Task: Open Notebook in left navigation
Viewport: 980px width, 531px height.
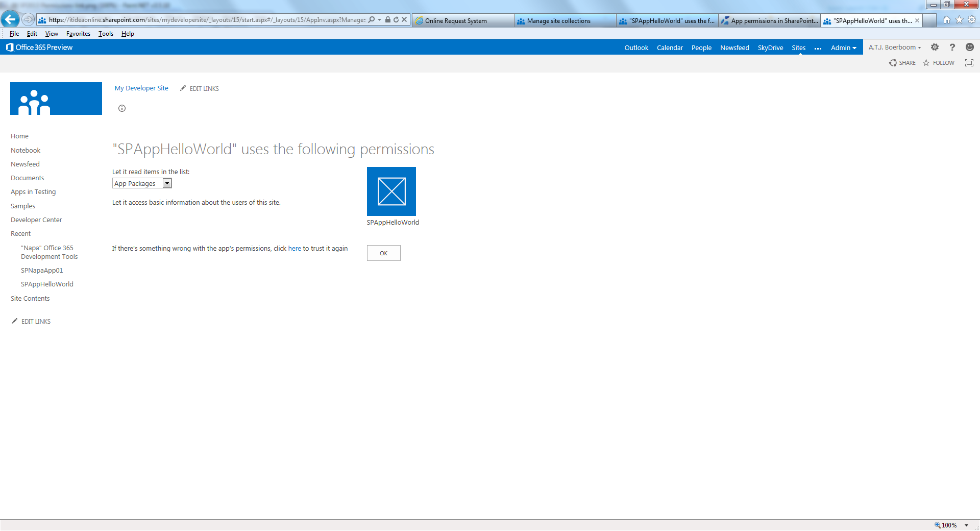Action: 26,150
